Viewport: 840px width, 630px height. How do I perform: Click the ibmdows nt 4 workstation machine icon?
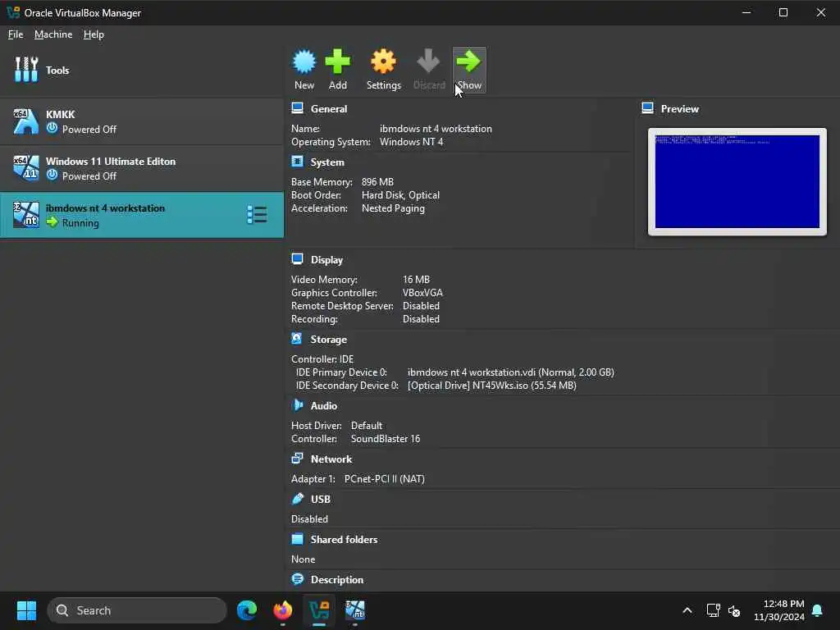(26, 215)
